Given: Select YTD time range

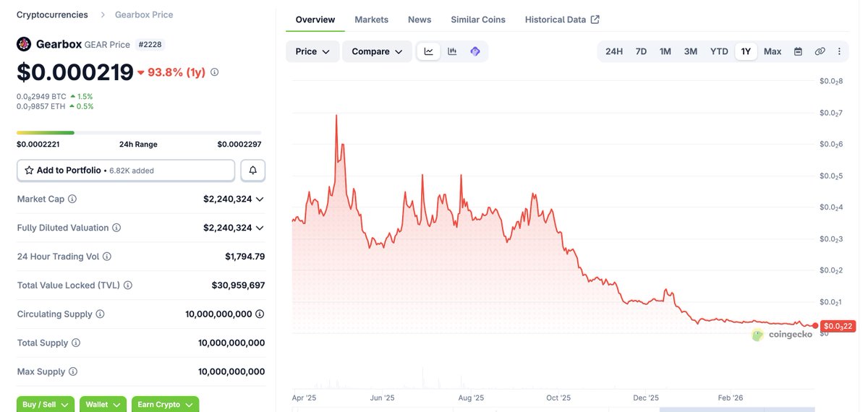Looking at the screenshot, I should coord(719,51).
